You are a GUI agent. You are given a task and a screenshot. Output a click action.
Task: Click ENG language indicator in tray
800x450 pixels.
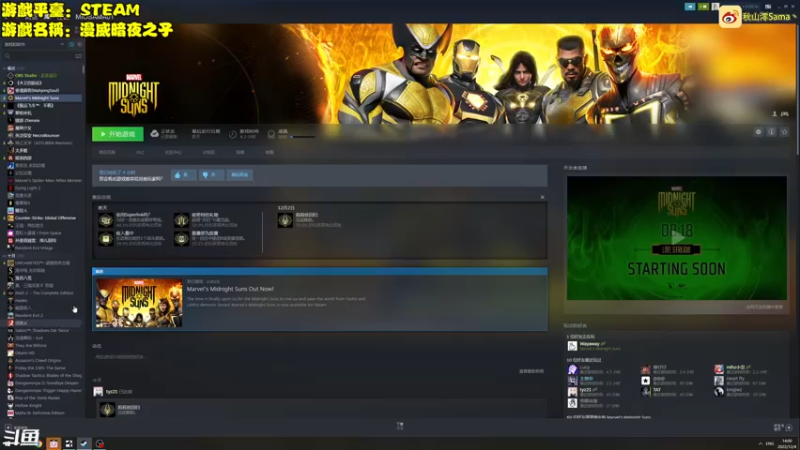coord(770,443)
